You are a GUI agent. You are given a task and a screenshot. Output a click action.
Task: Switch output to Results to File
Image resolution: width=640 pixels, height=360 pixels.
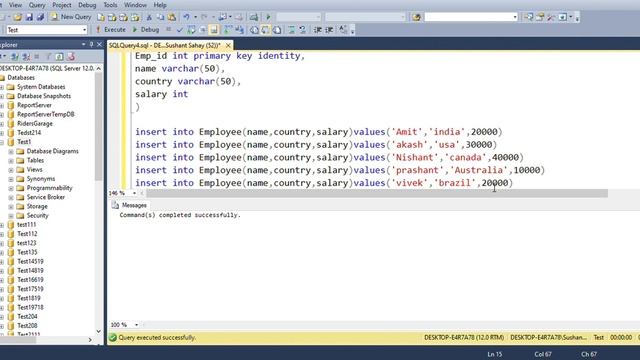277,30
